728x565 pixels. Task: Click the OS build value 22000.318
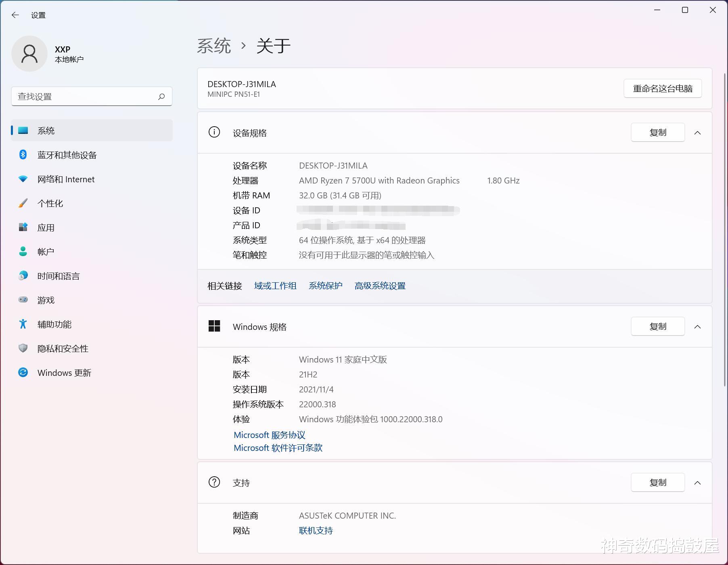pos(317,404)
